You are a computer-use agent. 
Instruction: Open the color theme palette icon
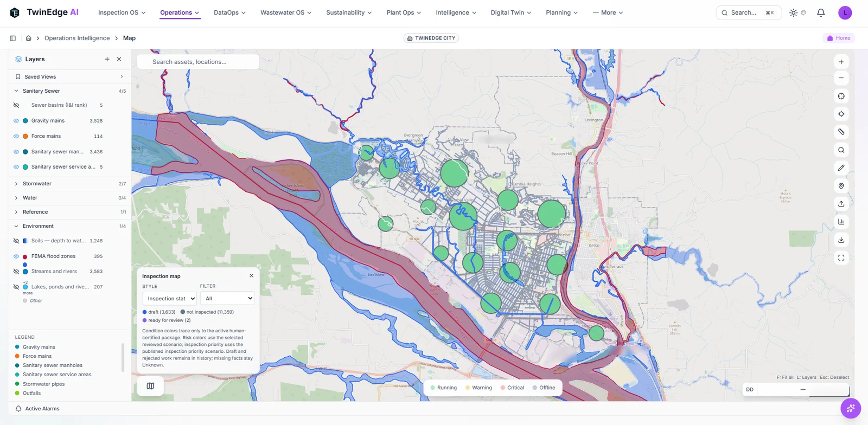(803, 12)
